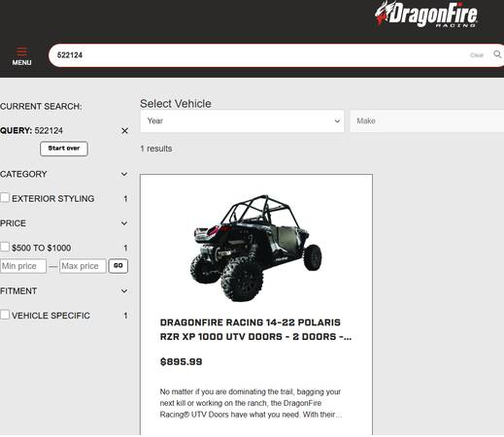504x437 pixels.
Task: Open the DragonFire Racing UTV Doors product title
Action: click(x=255, y=329)
